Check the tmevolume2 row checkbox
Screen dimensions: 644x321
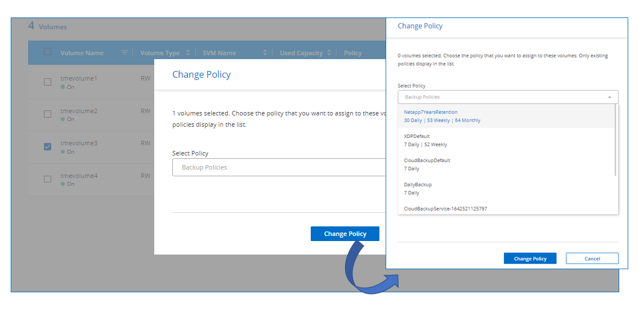pos(48,114)
